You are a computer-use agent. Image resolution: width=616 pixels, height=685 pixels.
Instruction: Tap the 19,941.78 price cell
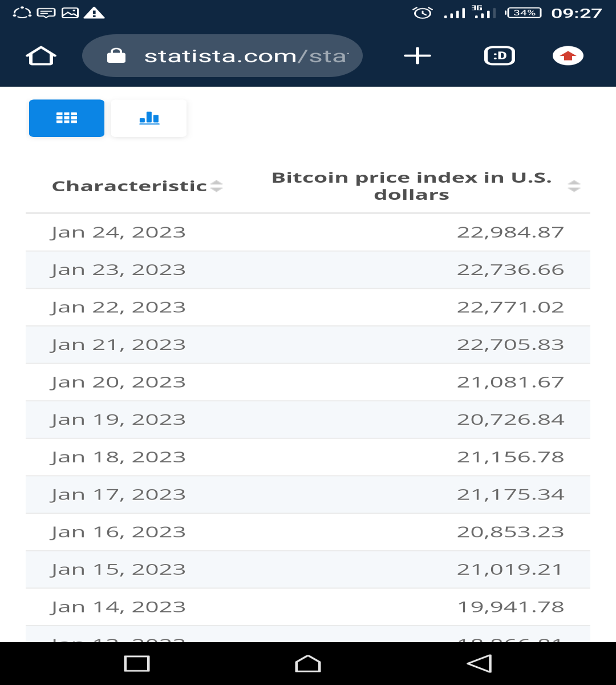click(x=511, y=607)
